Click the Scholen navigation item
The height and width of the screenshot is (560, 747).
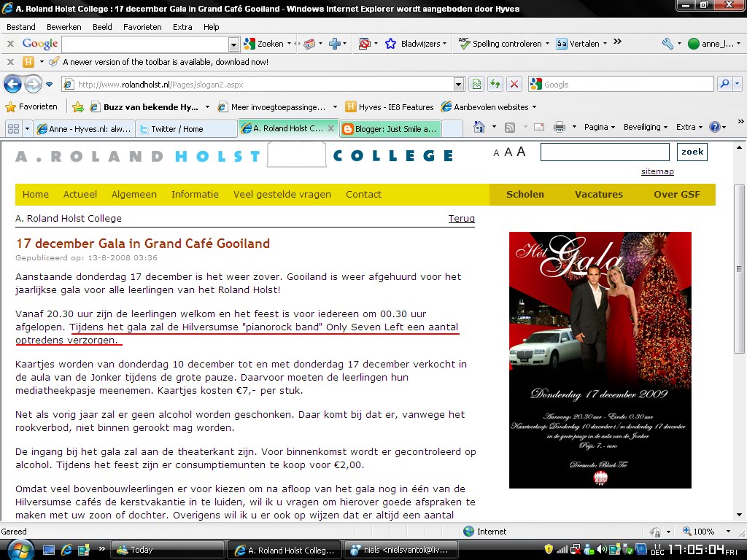(525, 194)
